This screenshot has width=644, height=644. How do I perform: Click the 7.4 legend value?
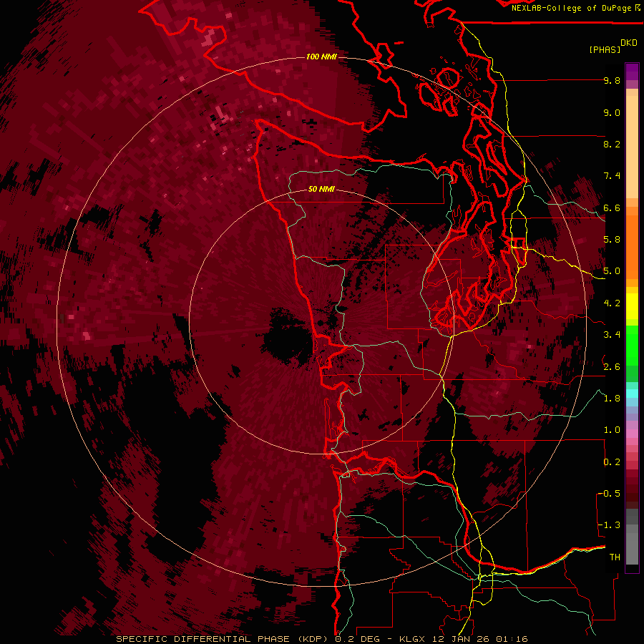point(612,176)
